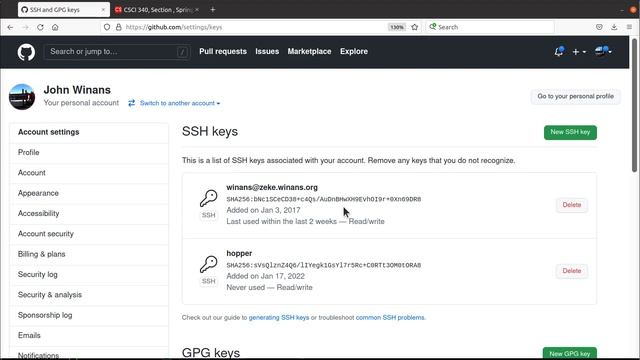Click the New SSH key button
The image size is (640, 360).
(570, 132)
